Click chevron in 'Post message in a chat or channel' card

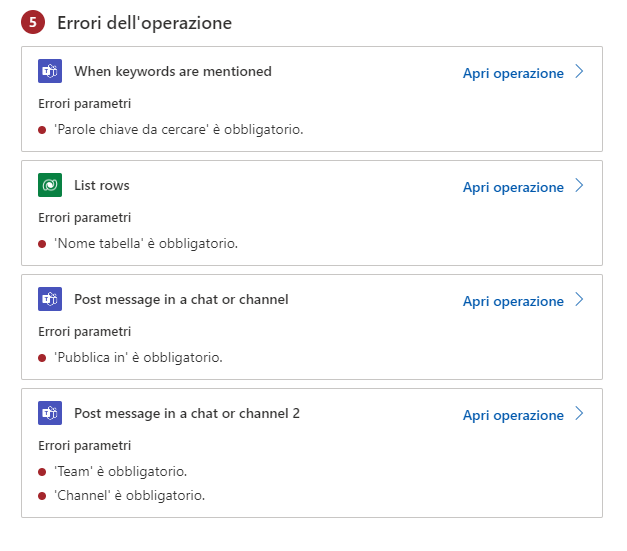click(579, 299)
